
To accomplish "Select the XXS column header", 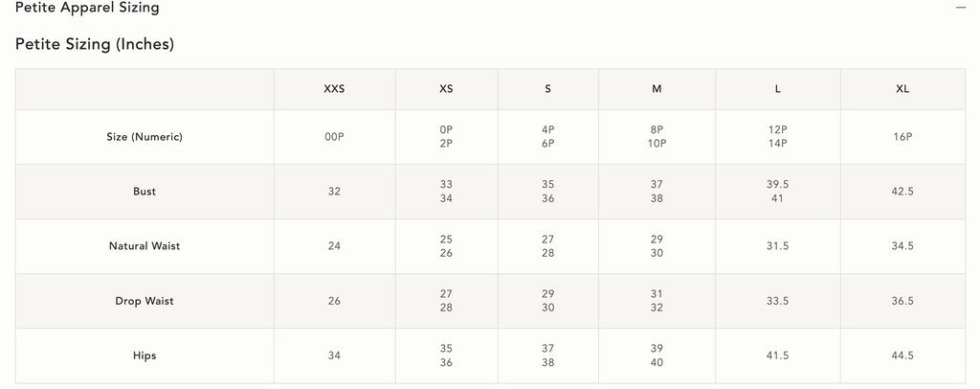I will pos(334,89).
